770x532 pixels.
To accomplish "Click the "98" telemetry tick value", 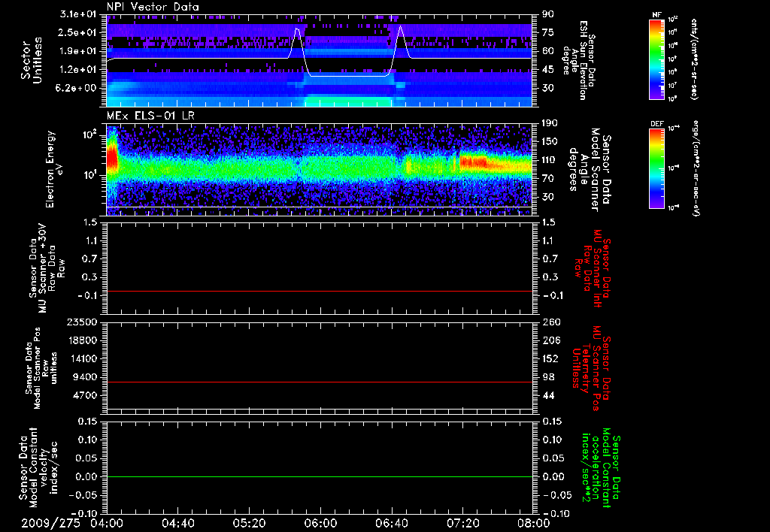I will (x=548, y=377).
